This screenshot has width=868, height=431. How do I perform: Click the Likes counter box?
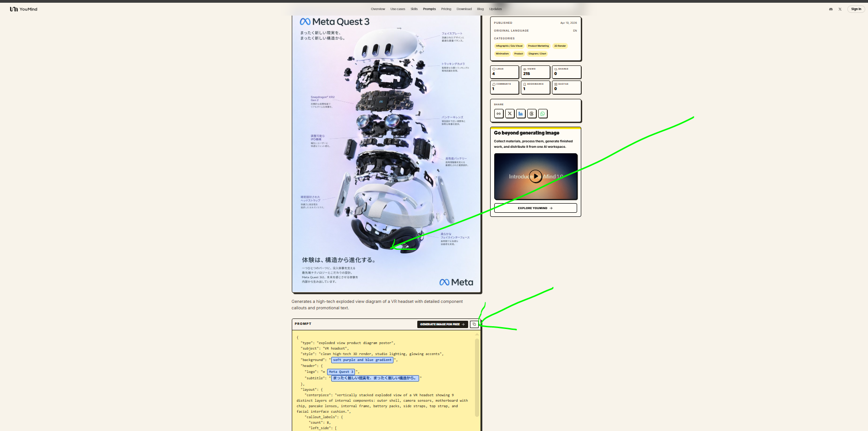point(504,72)
